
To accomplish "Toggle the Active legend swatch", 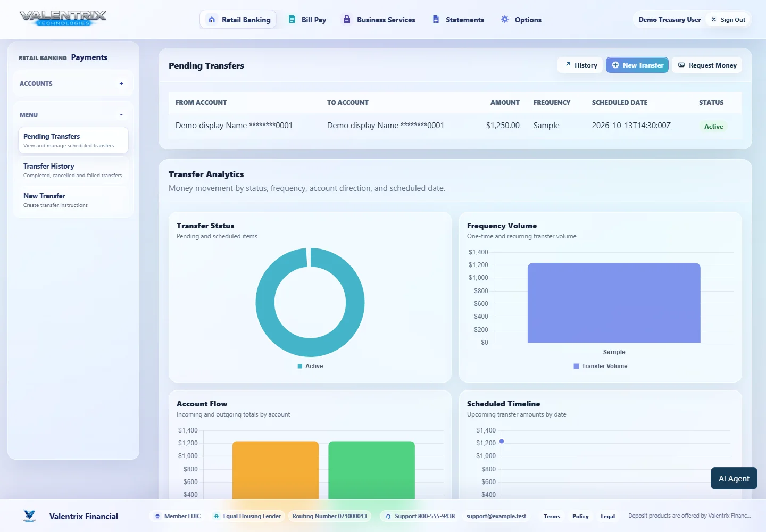I will pyautogui.click(x=300, y=366).
